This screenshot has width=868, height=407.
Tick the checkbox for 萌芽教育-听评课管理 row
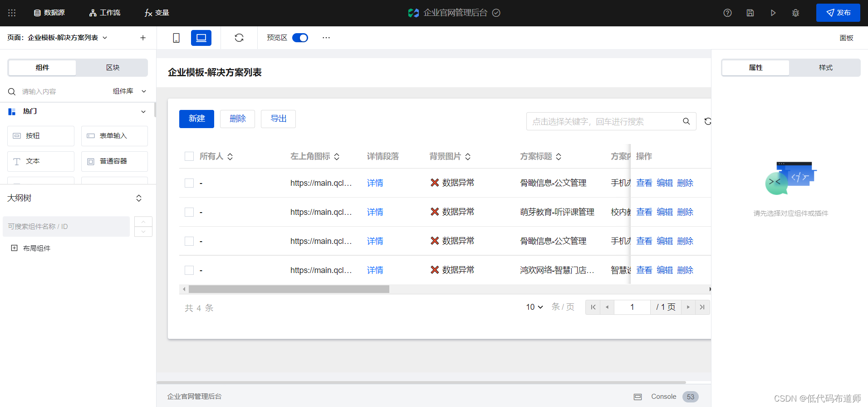pos(189,212)
